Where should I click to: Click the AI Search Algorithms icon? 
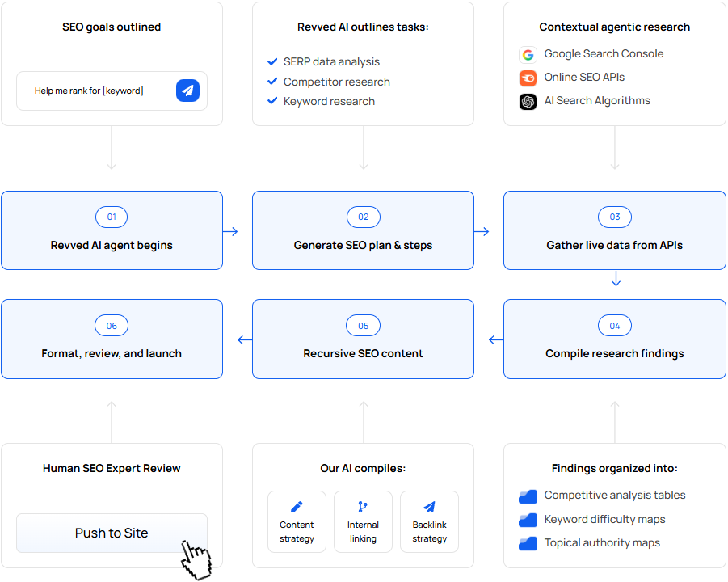tap(528, 102)
